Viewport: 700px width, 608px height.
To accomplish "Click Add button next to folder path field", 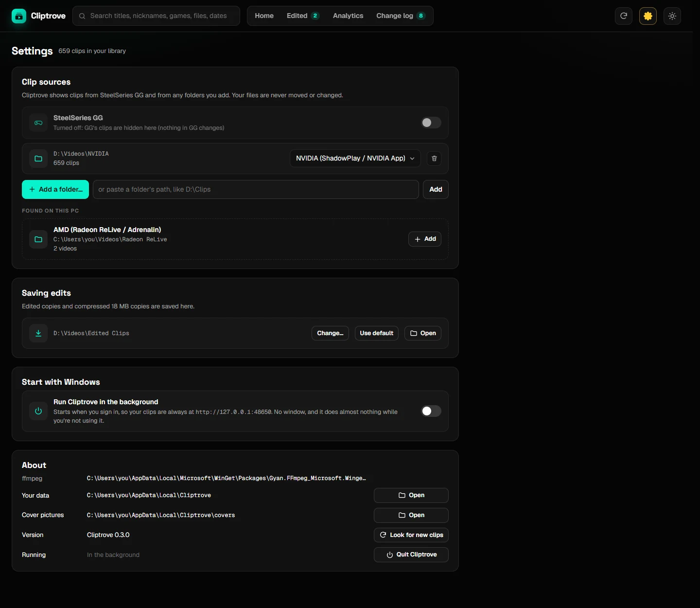I will click(436, 190).
